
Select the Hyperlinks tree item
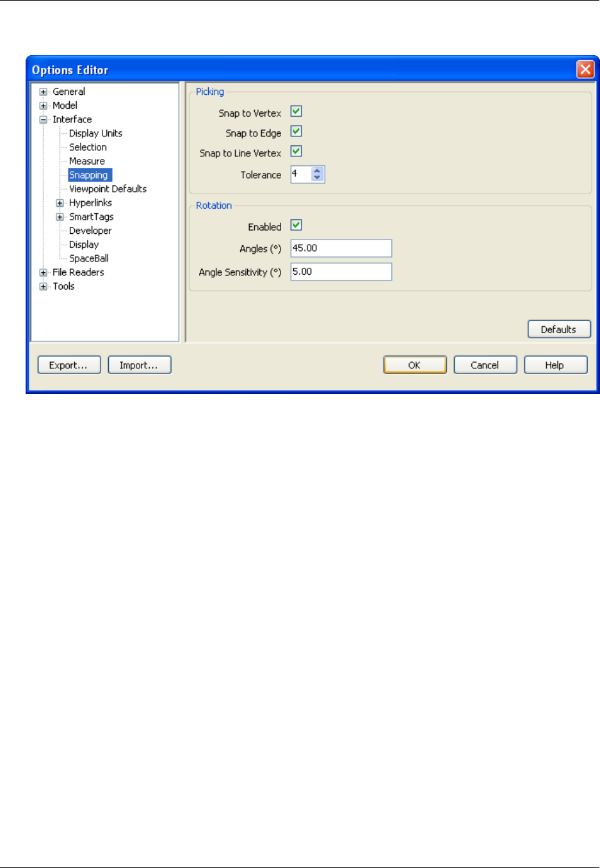(x=90, y=203)
